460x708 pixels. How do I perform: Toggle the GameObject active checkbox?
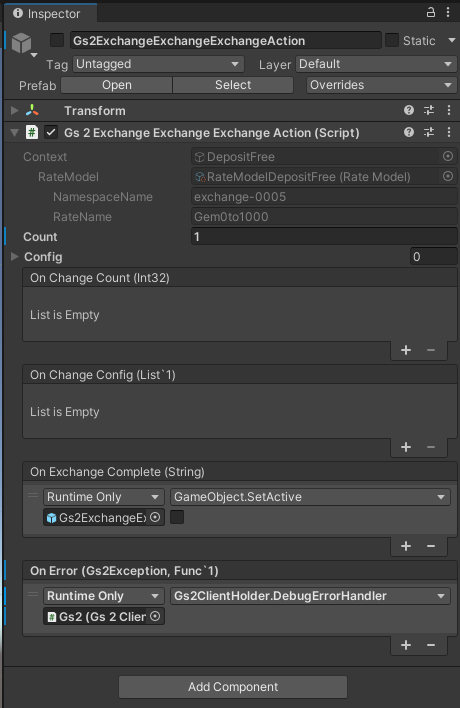[x=57, y=40]
